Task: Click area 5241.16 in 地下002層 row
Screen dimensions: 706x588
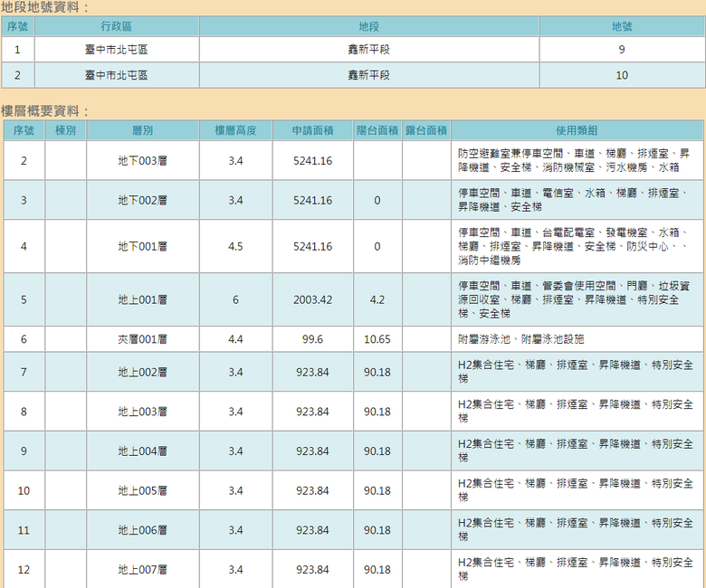Action: coord(312,200)
